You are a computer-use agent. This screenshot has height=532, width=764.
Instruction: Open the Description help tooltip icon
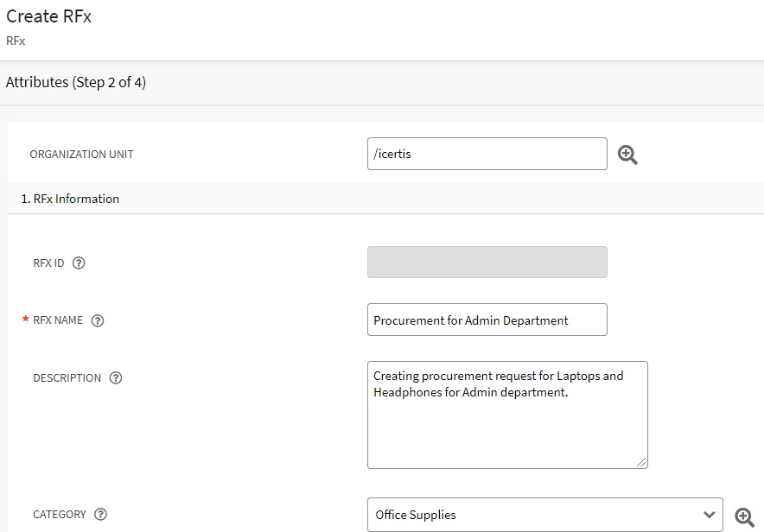[x=116, y=378]
